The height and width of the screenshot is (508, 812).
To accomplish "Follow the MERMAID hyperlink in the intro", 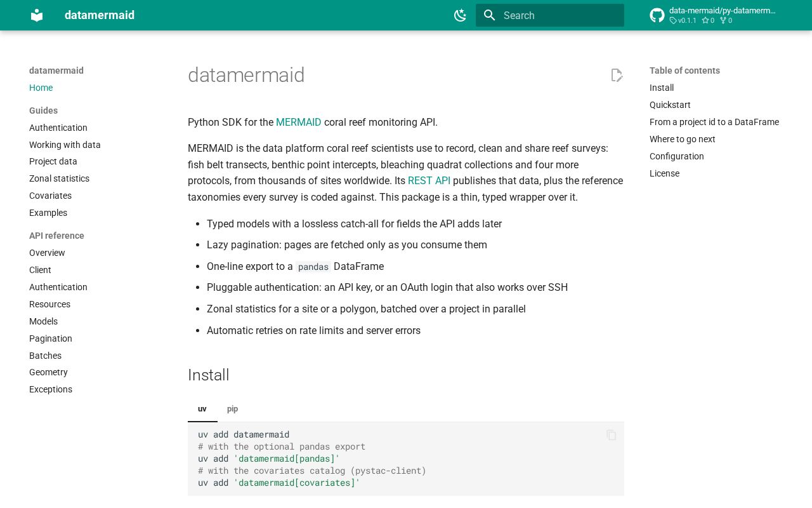I will [299, 122].
